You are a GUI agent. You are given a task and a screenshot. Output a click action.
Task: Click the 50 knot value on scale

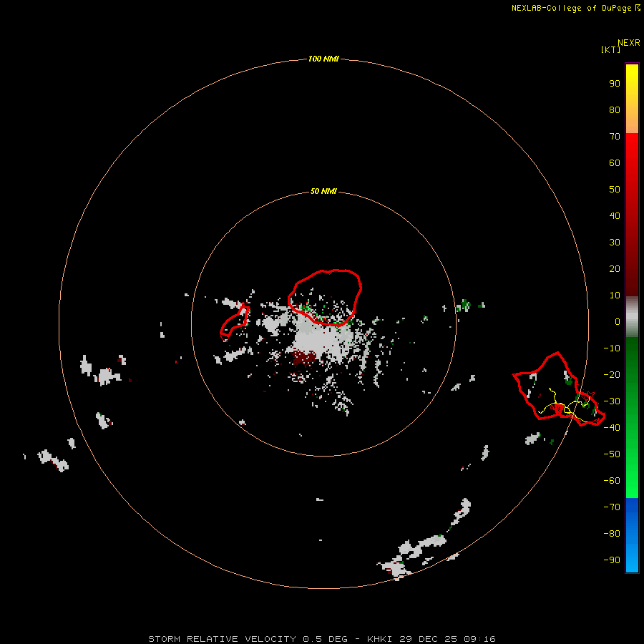point(615,190)
